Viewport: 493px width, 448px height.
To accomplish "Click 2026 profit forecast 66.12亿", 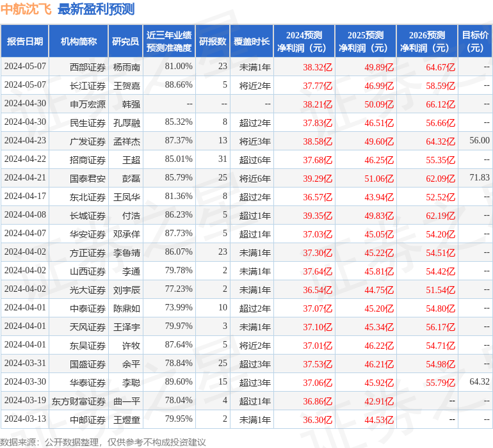I will tap(440, 104).
